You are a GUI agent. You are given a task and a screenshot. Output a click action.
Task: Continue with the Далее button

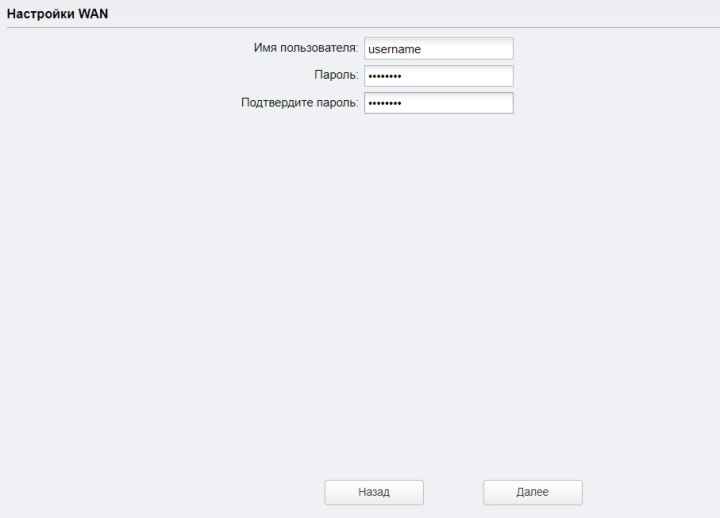(x=533, y=492)
